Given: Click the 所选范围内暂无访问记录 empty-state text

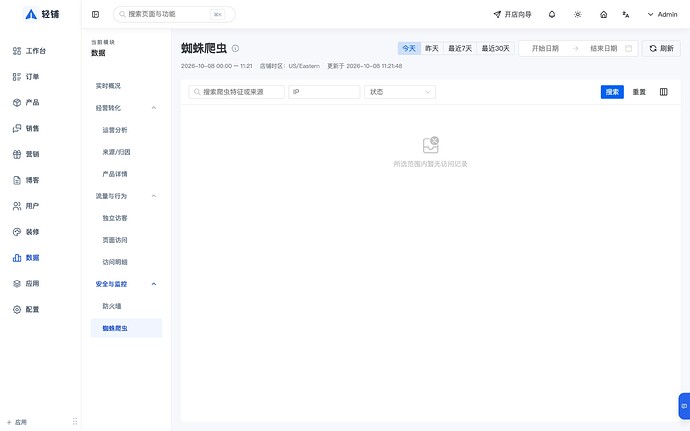Looking at the screenshot, I should point(430,164).
